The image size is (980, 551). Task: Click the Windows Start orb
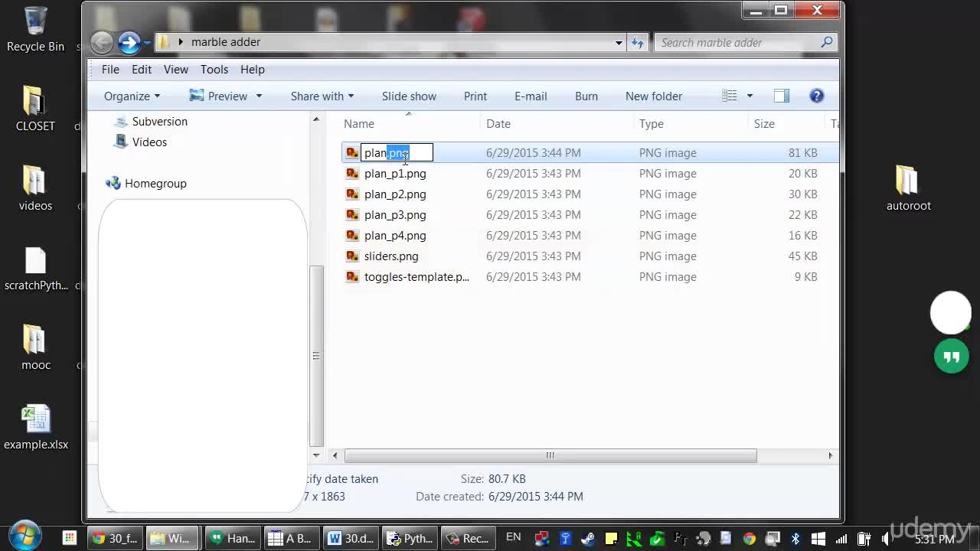(x=25, y=536)
